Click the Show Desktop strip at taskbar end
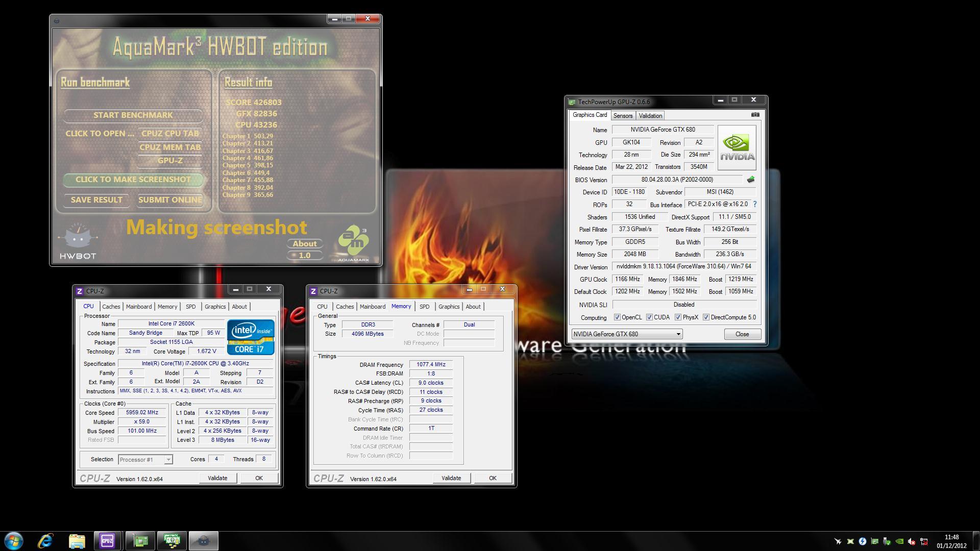 (976, 541)
